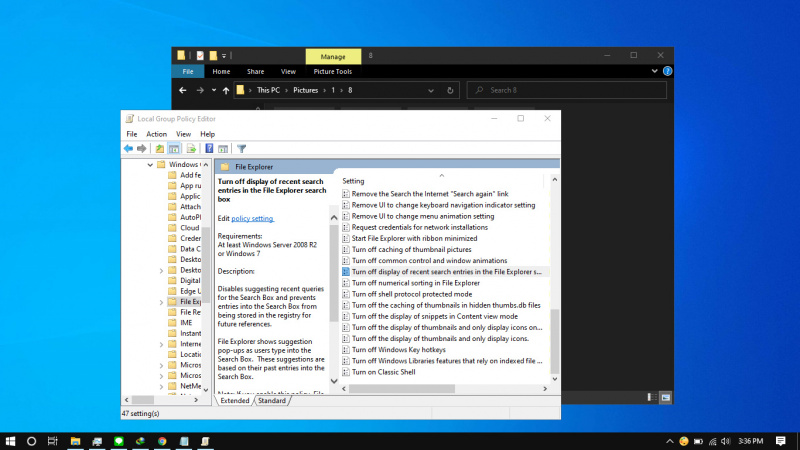800x450 pixels.
Task: Select 'Turn off shell protocol protected mode'
Action: (412, 294)
